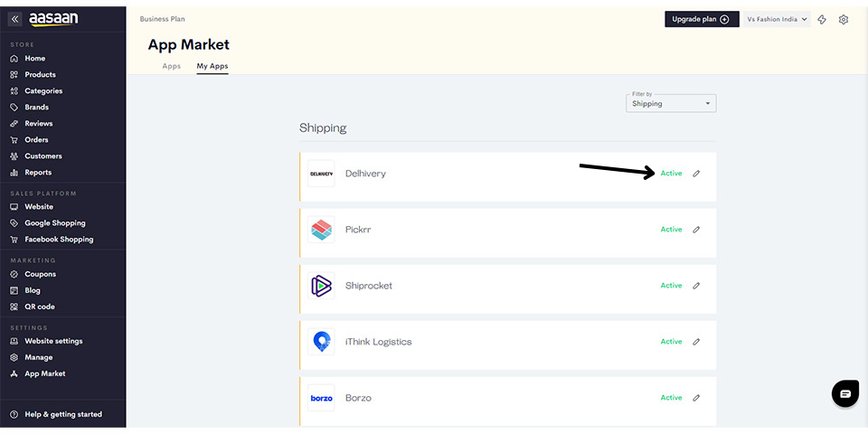Click the Reports chart icon in sidebar
This screenshot has width=868, height=434.
click(14, 173)
